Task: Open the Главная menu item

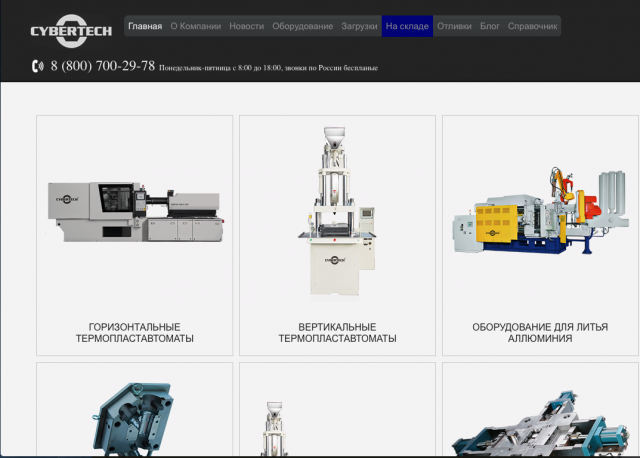Action: pos(145,26)
